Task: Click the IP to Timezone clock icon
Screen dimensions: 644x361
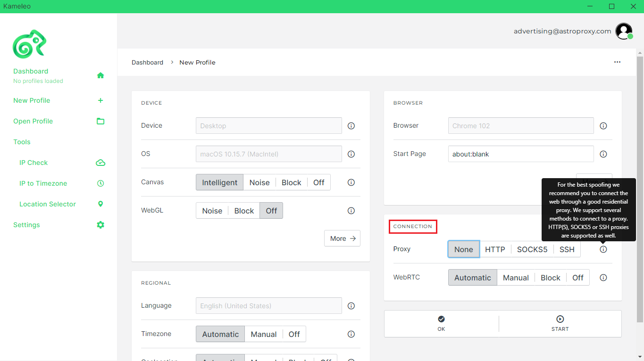Action: click(x=100, y=183)
